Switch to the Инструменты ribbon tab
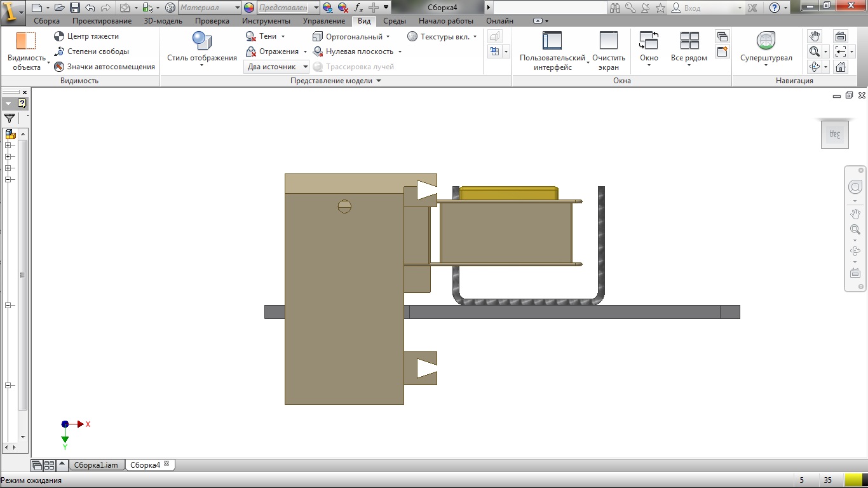868x488 pixels. pos(266,21)
